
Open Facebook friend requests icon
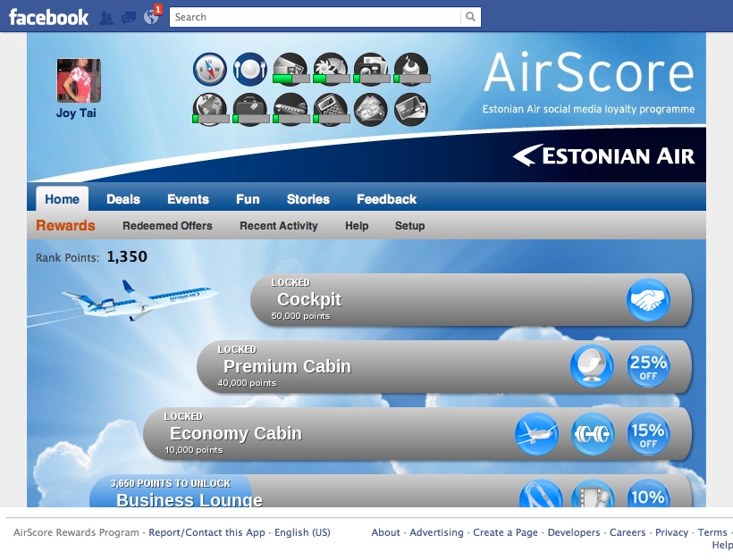click(106, 18)
